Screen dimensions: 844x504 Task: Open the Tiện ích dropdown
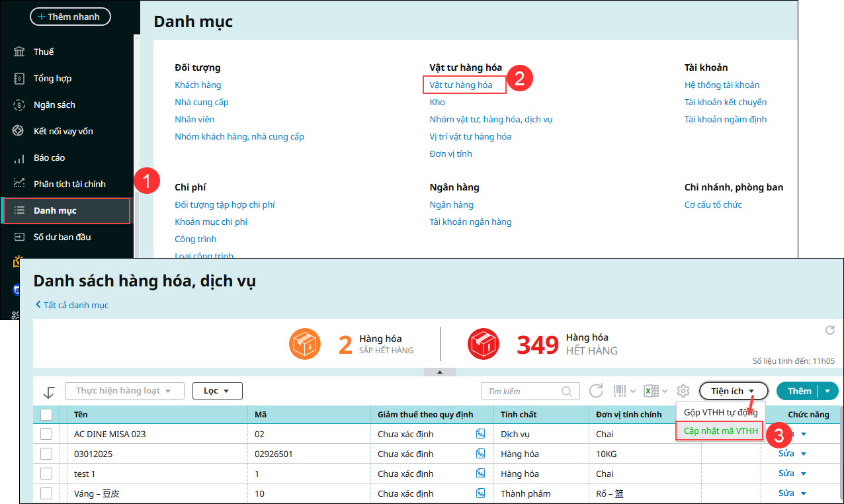733,391
